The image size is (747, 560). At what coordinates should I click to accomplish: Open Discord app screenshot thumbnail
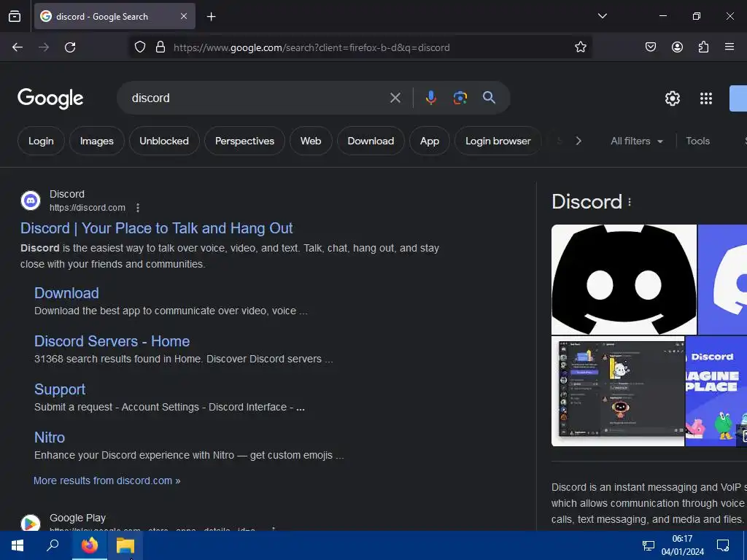click(618, 392)
